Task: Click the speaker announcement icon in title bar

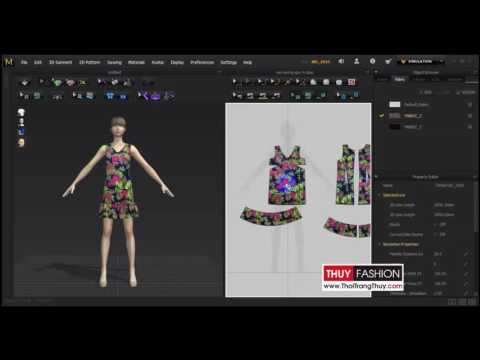Action: 341,61
